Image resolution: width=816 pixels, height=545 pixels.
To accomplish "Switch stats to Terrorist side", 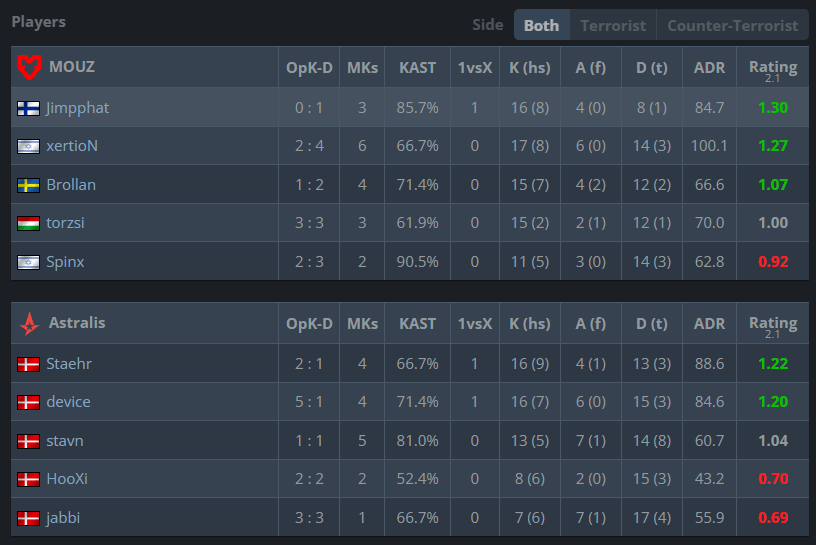I will tap(613, 25).
